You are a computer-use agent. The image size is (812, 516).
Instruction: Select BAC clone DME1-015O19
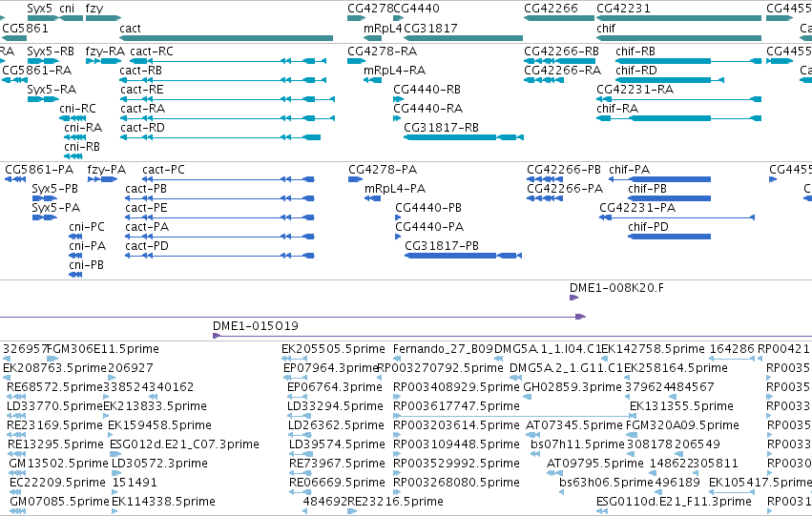pyautogui.click(x=512, y=336)
